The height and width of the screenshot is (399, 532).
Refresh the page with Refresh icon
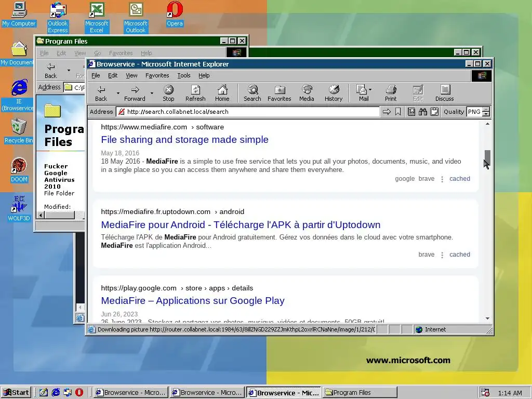pyautogui.click(x=195, y=93)
